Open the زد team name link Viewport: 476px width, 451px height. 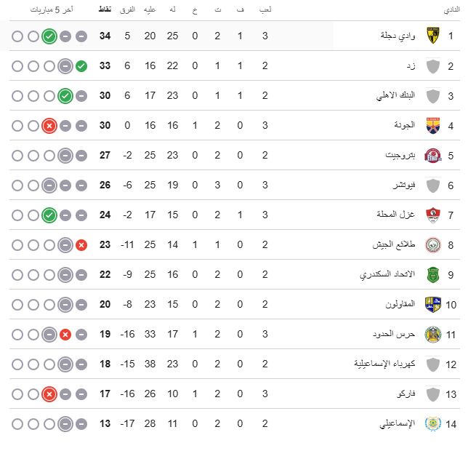[411, 65]
